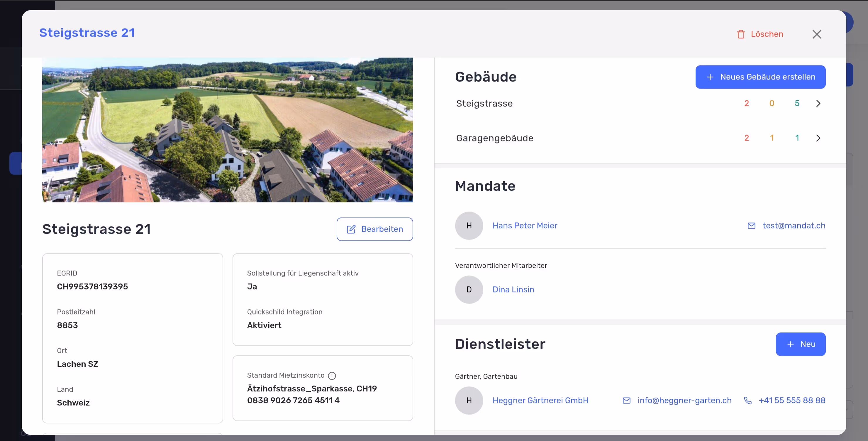Expand the Steigstrasse building row chevron
Image resolution: width=868 pixels, height=441 pixels.
818,103
